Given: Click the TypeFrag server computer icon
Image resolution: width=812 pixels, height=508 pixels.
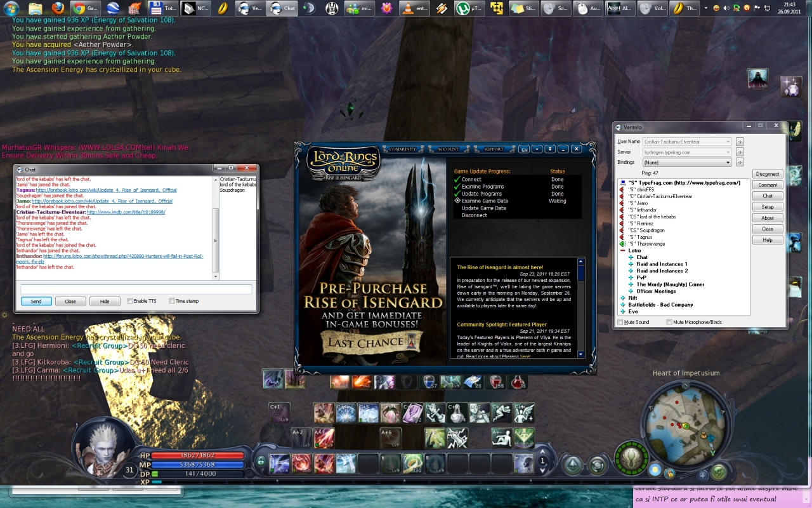Looking at the screenshot, I should click(x=622, y=183).
